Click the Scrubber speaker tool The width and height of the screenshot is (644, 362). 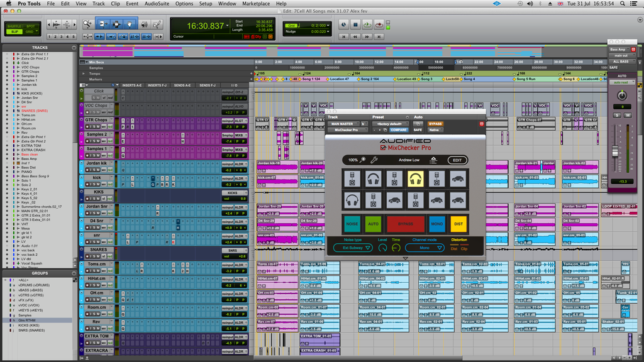click(144, 25)
